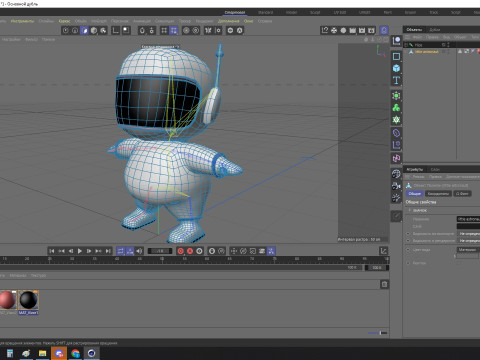This screenshot has height=360, width=480.
Task: Click animation dot beside visibility in editor
Action: tap(408, 234)
